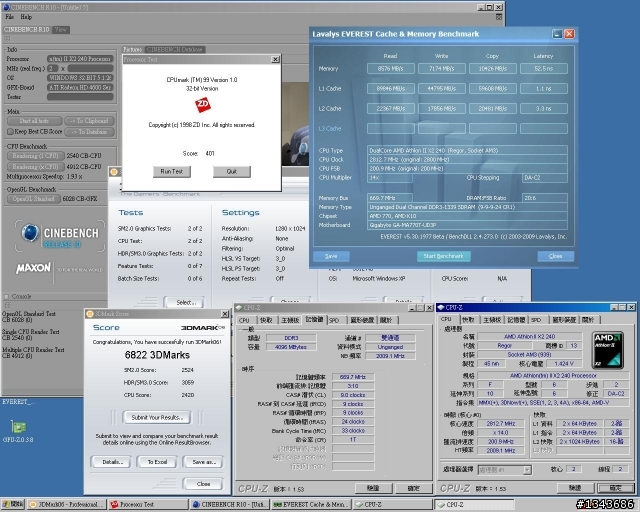
Task: Click the Motherboard field Gigabyte GA-MA770T-UD3P
Action: click(x=467, y=225)
